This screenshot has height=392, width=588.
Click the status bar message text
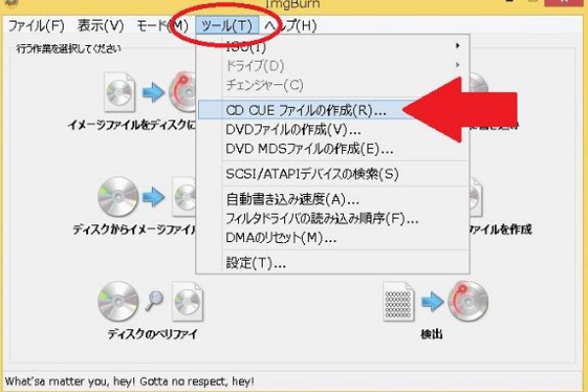click(x=129, y=381)
